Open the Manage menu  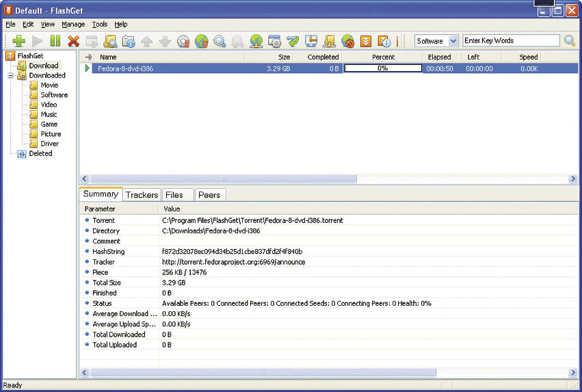tap(73, 24)
